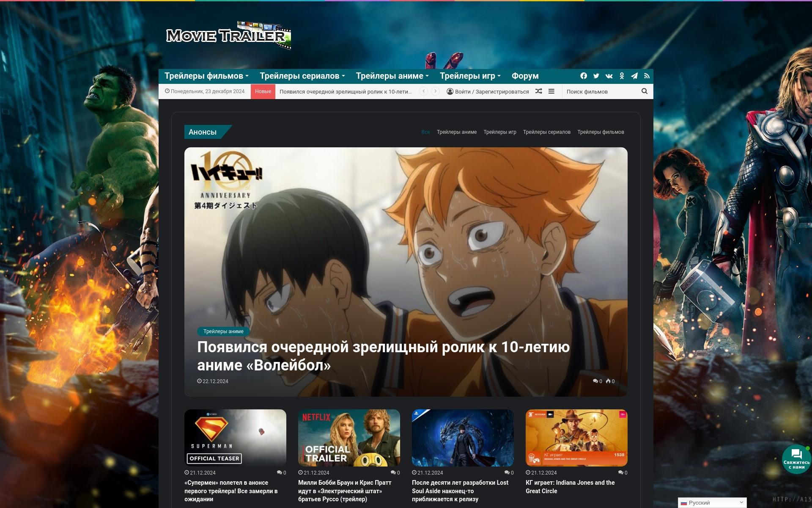Open the Русский language dropdown
Image resolution: width=812 pixels, height=508 pixels.
pyautogui.click(x=713, y=502)
